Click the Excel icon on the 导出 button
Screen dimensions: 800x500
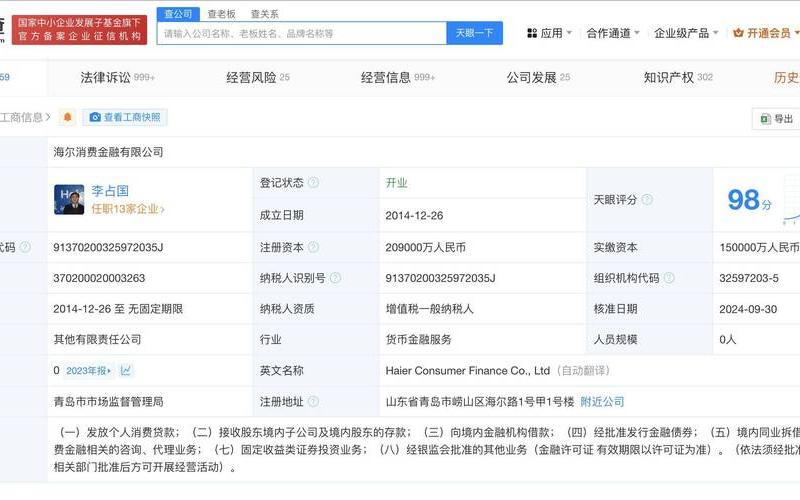pyautogui.click(x=765, y=119)
